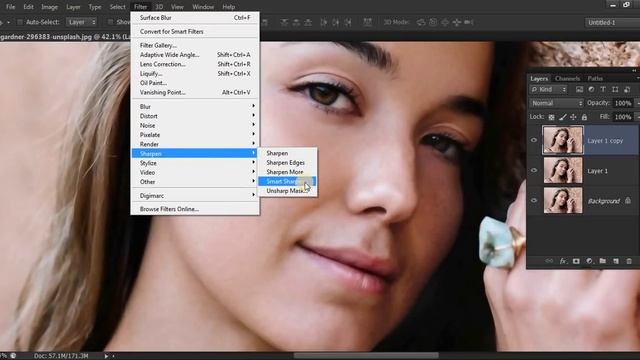Screen dimensions: 640x360
Task: Click status bar info arrow button
Action: point(106,356)
